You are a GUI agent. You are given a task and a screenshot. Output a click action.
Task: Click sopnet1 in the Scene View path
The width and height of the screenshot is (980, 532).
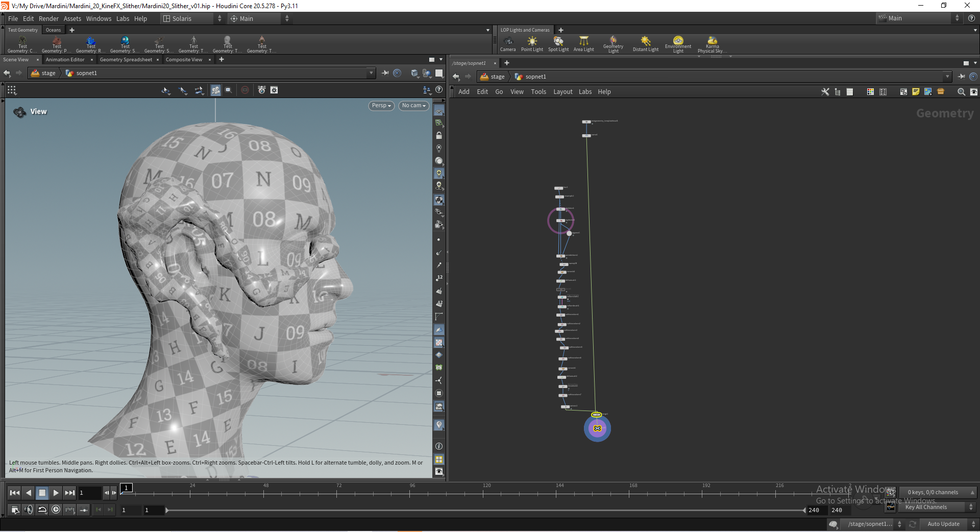pos(82,73)
